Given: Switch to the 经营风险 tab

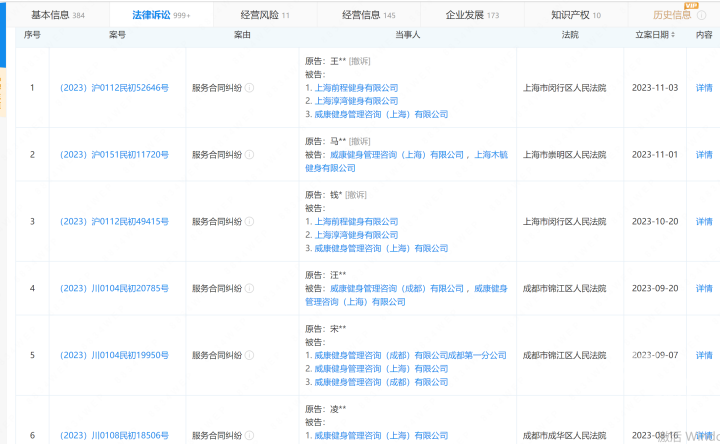Looking at the screenshot, I should (x=265, y=15).
